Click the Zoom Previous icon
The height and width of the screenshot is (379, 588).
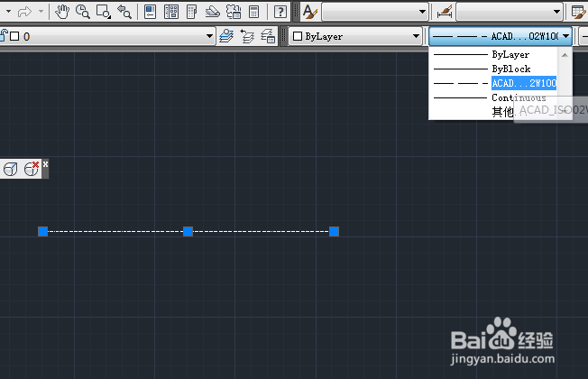click(x=124, y=12)
